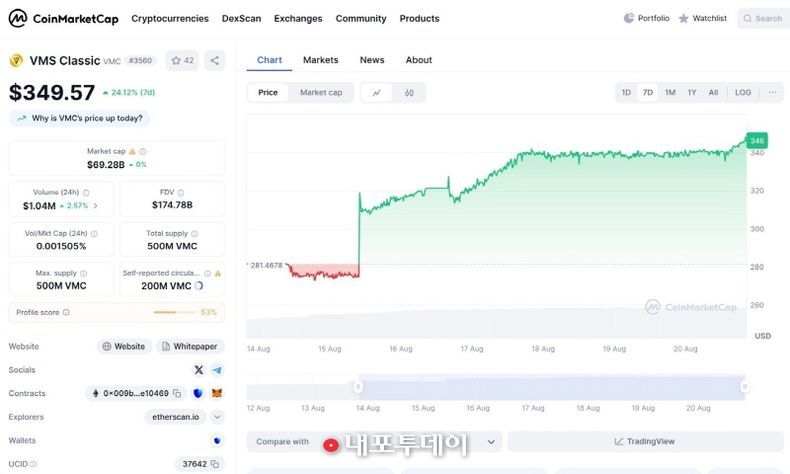Select Price chart mode
This screenshot has width=790, height=474.
268,93
